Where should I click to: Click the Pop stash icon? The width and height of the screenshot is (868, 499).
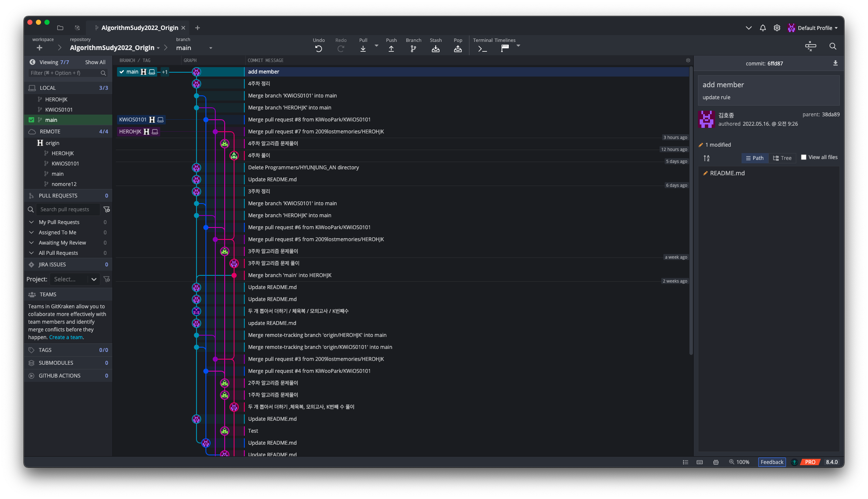pyautogui.click(x=457, y=49)
